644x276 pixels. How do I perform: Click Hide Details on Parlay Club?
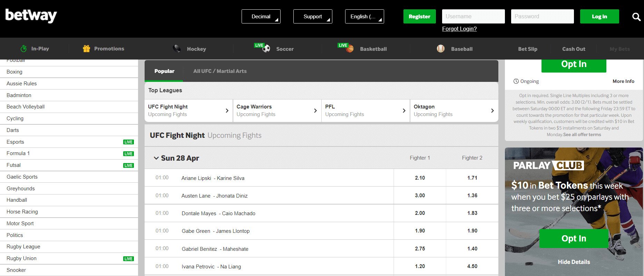(574, 262)
